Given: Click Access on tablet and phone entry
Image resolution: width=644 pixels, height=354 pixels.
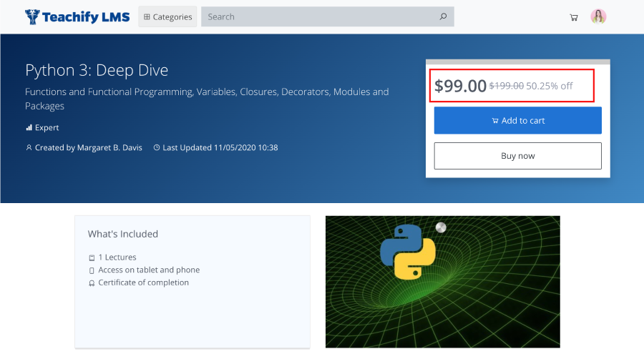Looking at the screenshot, I should (x=149, y=270).
